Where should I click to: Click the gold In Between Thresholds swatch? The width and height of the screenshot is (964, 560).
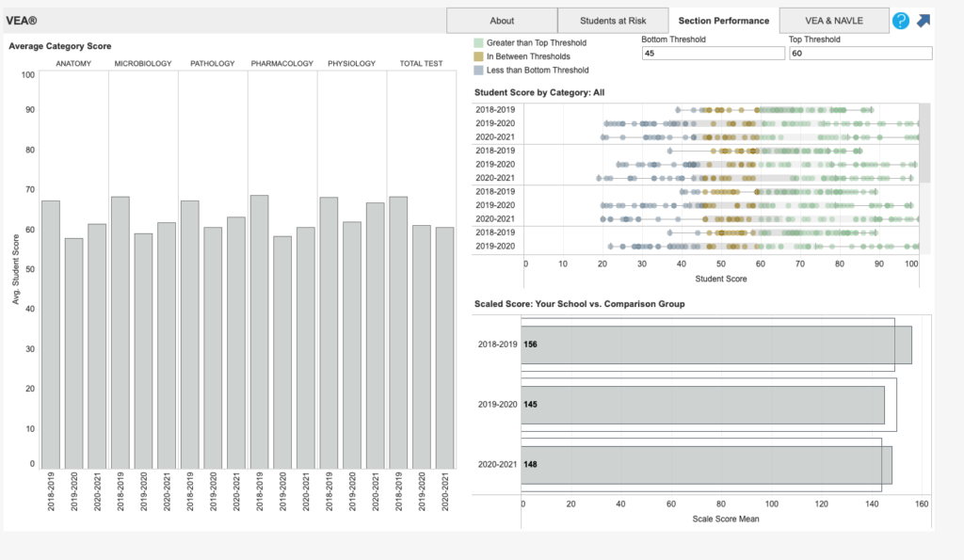479,56
